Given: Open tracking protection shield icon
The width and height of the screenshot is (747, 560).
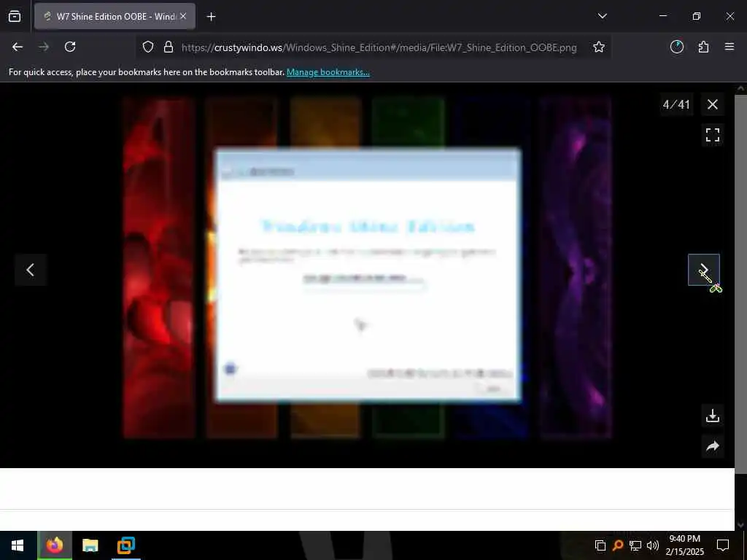Looking at the screenshot, I should click(148, 47).
